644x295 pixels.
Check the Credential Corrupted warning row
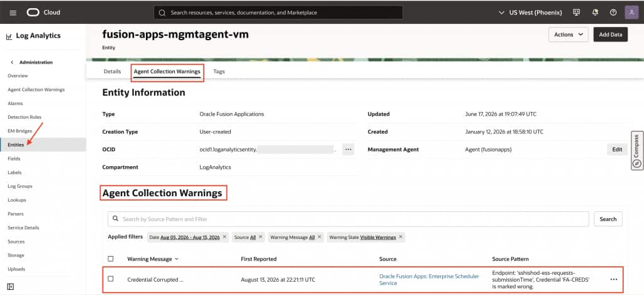(x=111, y=279)
